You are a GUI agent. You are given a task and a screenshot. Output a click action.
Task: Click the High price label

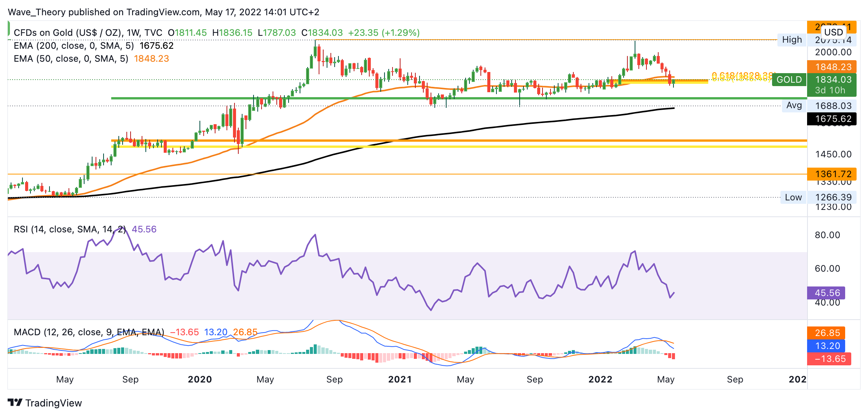792,40
